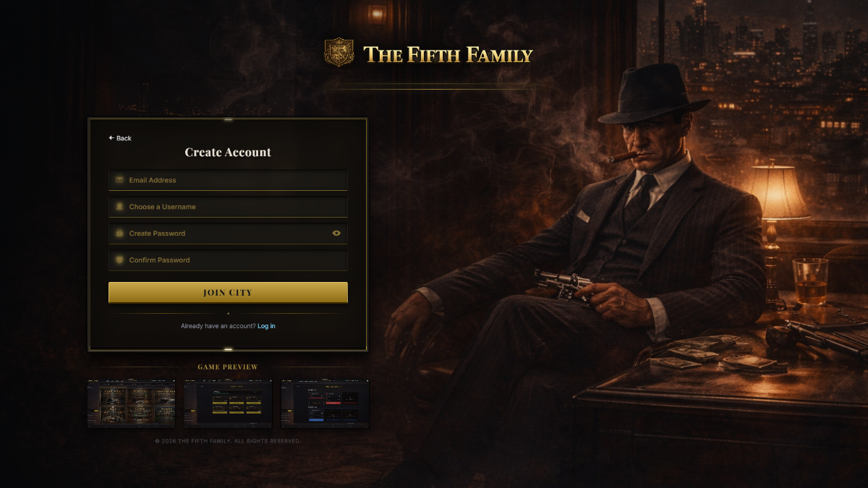Viewport: 868px width, 488px height.
Task: Click the envelope icon in Email Address field
Action: click(x=119, y=180)
